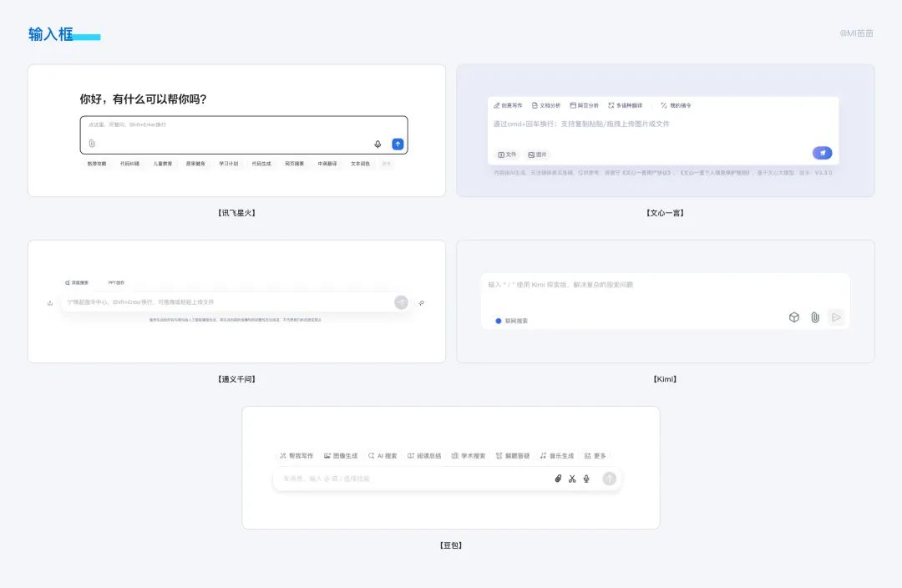The image size is (902, 588).
Task: Select AI 搜索 skill in 豆包
Action: [x=383, y=456]
